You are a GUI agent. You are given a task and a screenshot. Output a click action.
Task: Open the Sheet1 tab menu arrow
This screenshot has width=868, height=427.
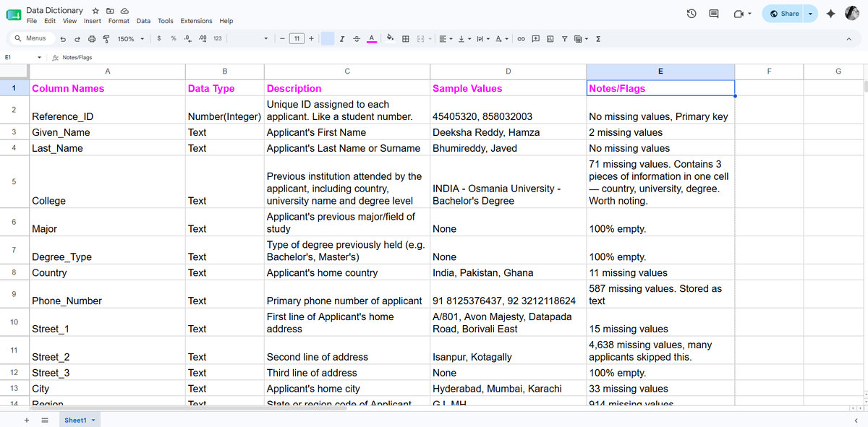coord(93,420)
